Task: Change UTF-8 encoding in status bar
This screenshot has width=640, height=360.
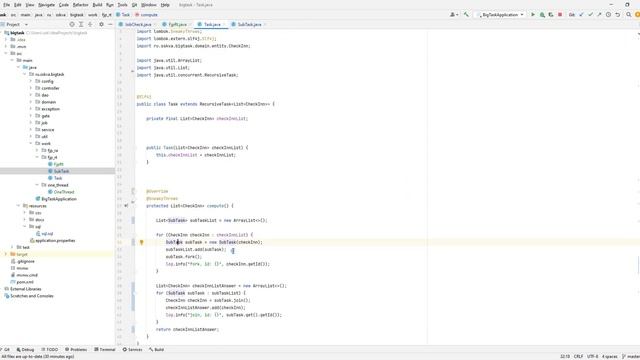Action: (592, 356)
